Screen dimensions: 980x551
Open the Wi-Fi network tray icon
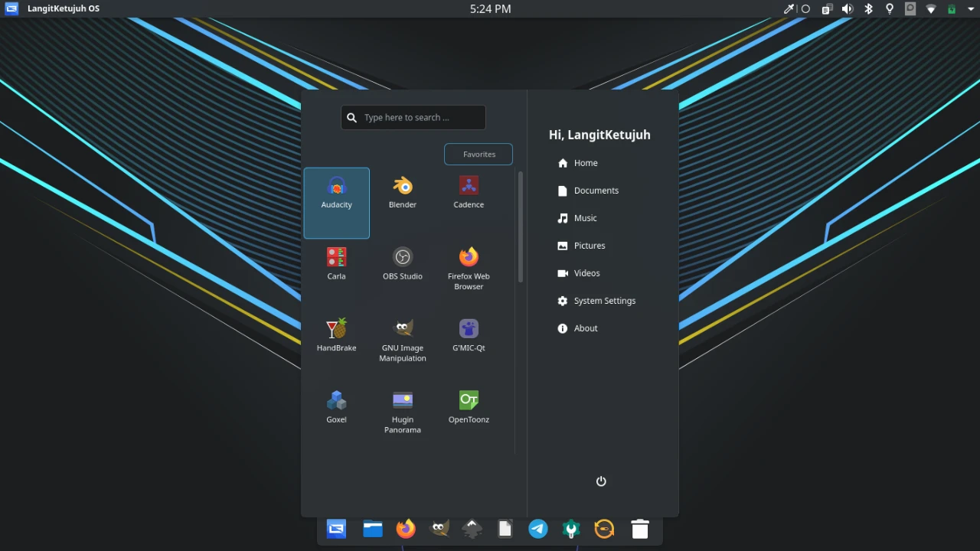[x=931, y=9]
